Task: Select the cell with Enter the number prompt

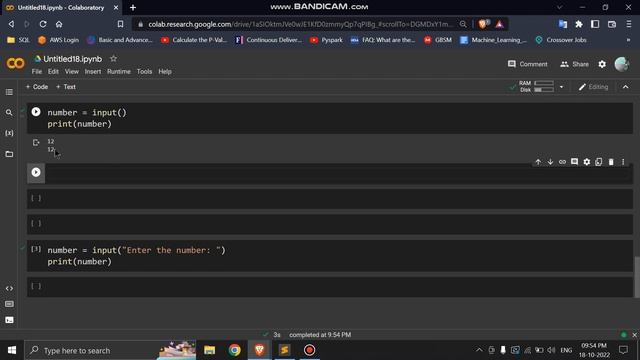Action: [330, 256]
